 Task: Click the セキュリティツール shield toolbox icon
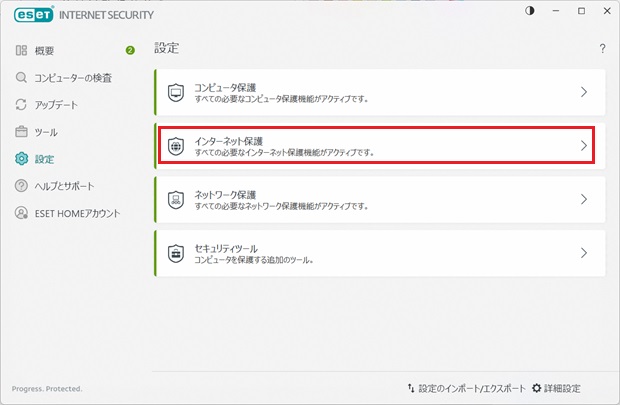[x=176, y=254]
